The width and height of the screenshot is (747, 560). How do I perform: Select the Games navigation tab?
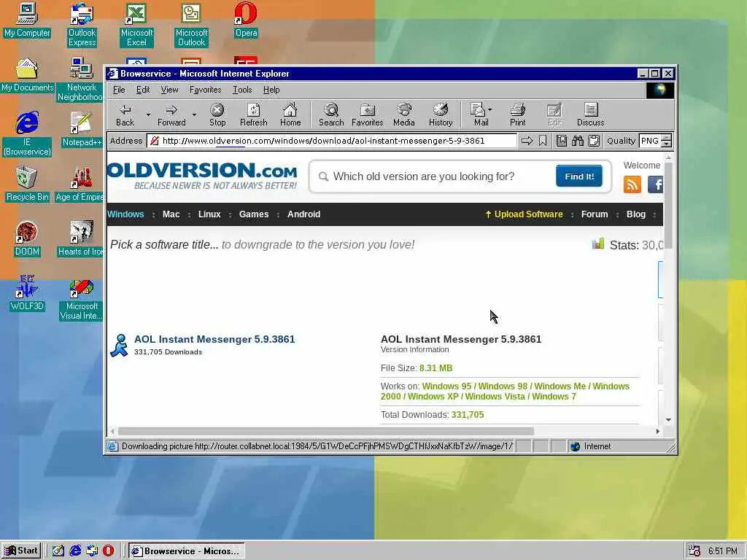pyautogui.click(x=253, y=214)
